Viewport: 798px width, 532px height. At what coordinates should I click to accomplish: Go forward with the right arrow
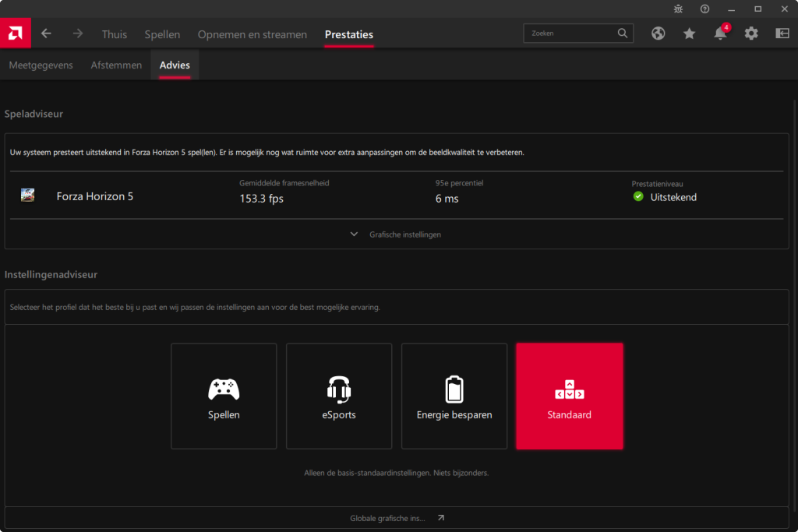pyautogui.click(x=77, y=33)
